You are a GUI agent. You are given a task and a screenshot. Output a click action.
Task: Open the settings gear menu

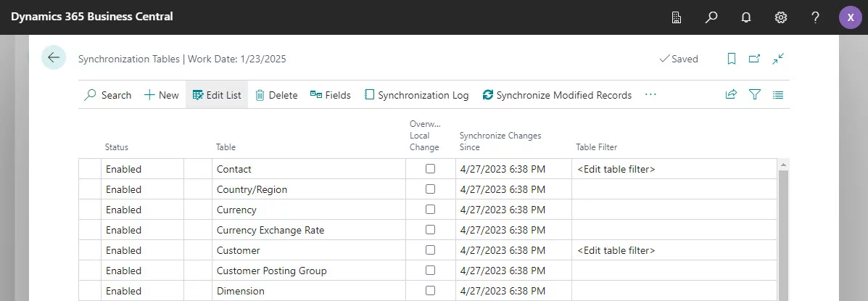coord(781,17)
